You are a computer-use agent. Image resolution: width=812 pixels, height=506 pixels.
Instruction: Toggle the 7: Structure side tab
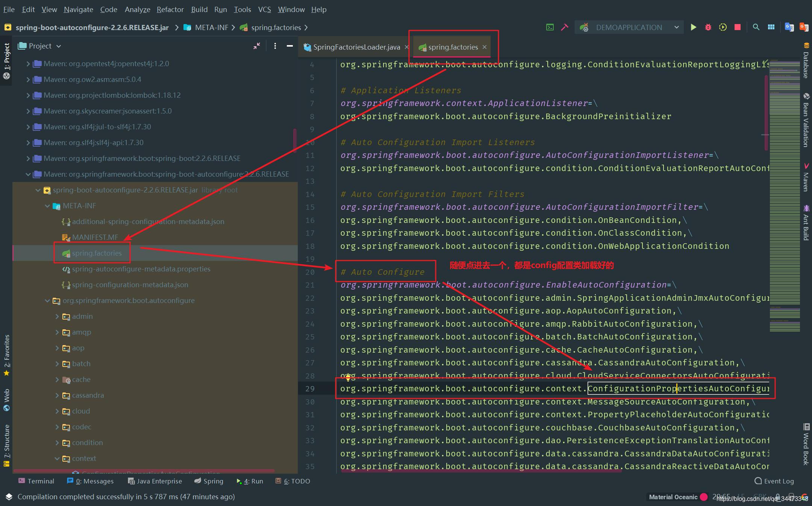coord(6,445)
